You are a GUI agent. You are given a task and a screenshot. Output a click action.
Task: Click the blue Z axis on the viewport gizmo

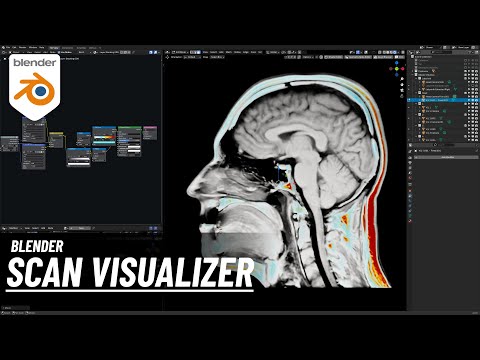[x=397, y=63]
